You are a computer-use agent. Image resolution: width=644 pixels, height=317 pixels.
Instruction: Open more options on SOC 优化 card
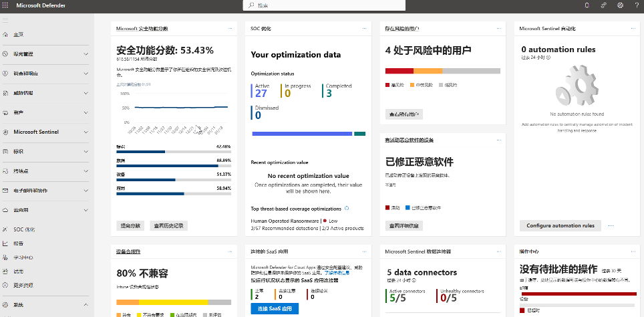[x=364, y=28]
